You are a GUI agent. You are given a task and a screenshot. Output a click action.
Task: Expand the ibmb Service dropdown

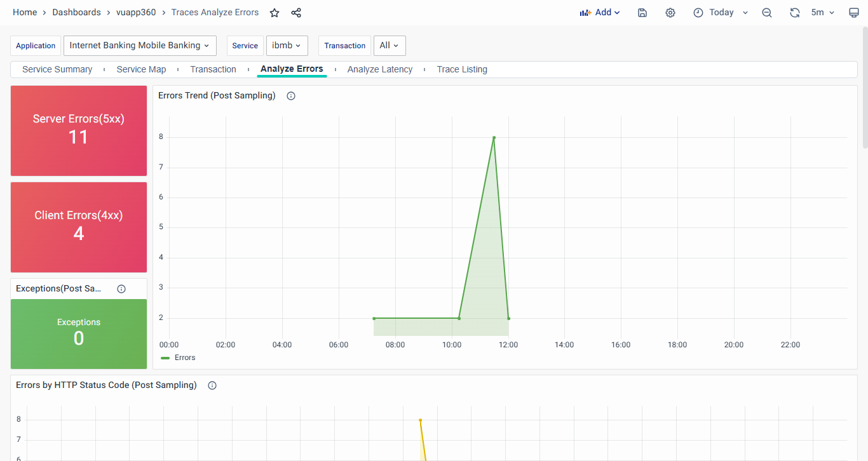pyautogui.click(x=287, y=46)
